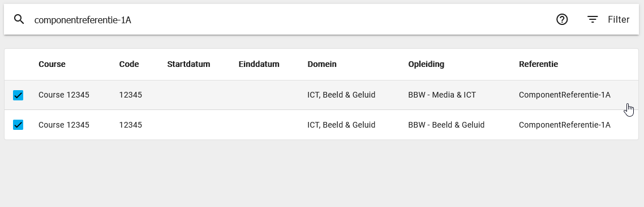Sort by the Referentie column header
Viewport: 644px width, 207px height.
coord(538,64)
